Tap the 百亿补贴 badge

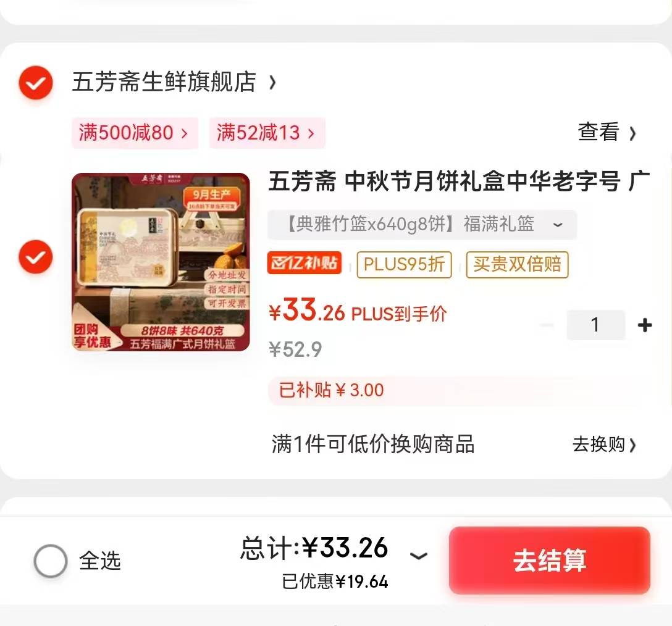(x=304, y=263)
